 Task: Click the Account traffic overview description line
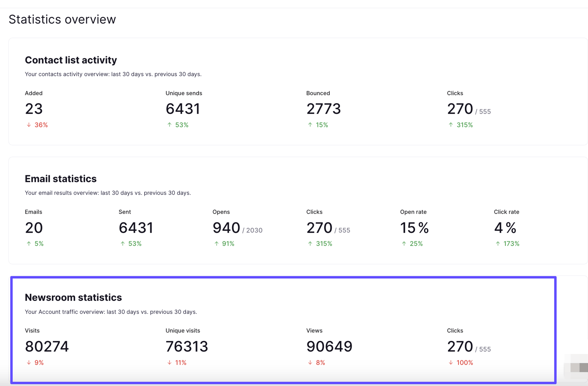[x=111, y=312]
